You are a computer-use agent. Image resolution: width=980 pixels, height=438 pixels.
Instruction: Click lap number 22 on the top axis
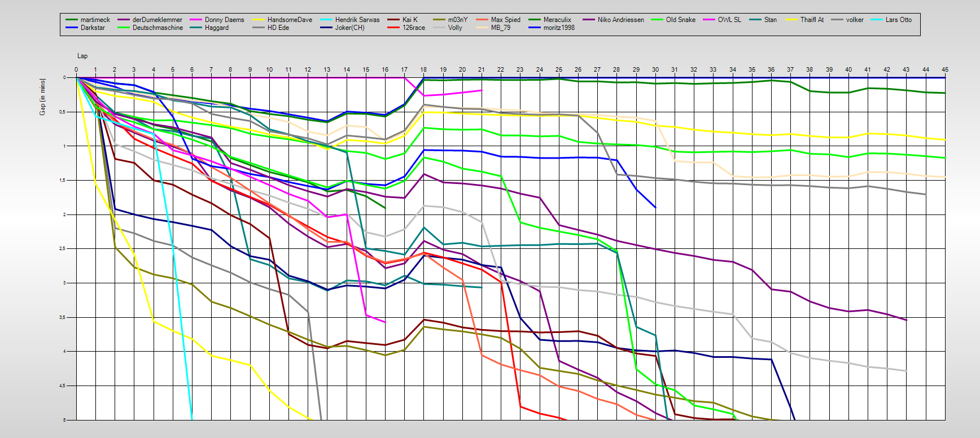(x=501, y=69)
